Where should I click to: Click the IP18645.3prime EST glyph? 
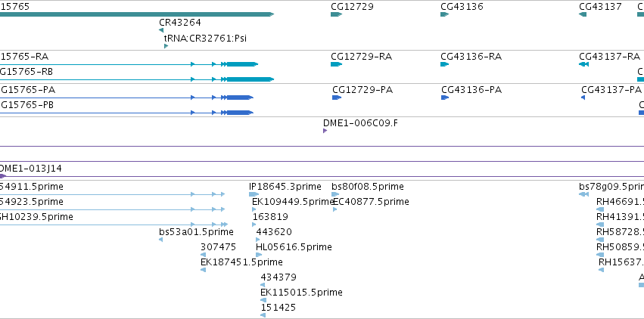point(254,194)
